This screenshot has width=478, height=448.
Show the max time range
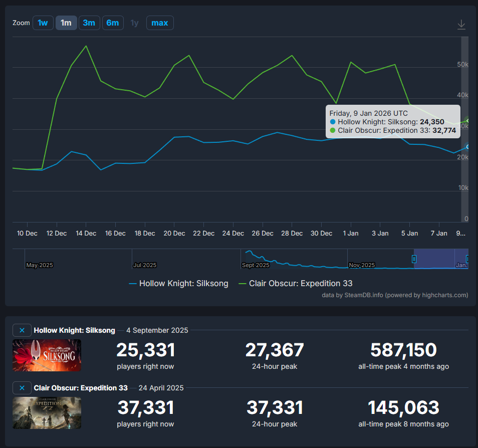click(x=160, y=23)
